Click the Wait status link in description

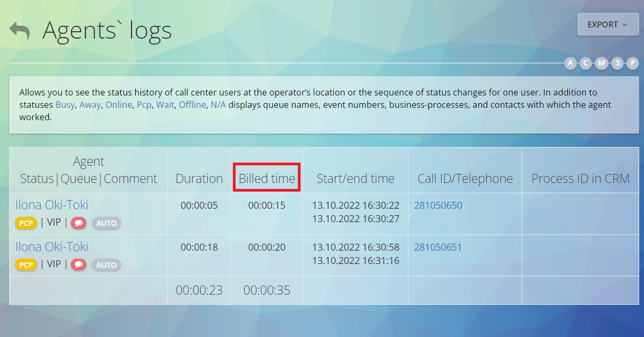(x=165, y=105)
